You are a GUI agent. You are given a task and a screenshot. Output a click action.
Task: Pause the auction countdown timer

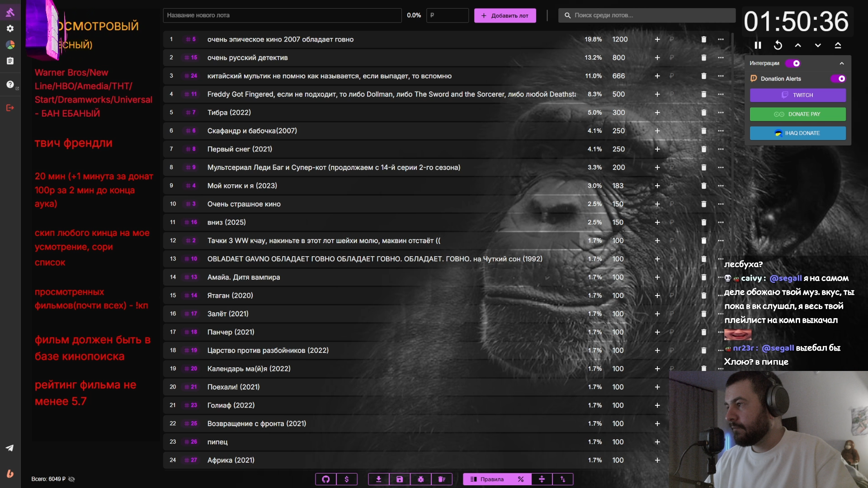pyautogui.click(x=758, y=45)
